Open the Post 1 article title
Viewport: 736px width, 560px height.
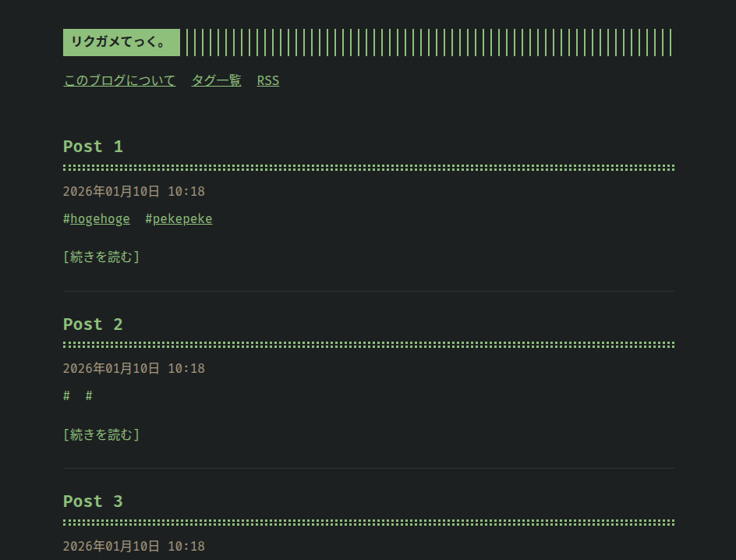pyautogui.click(x=93, y=147)
